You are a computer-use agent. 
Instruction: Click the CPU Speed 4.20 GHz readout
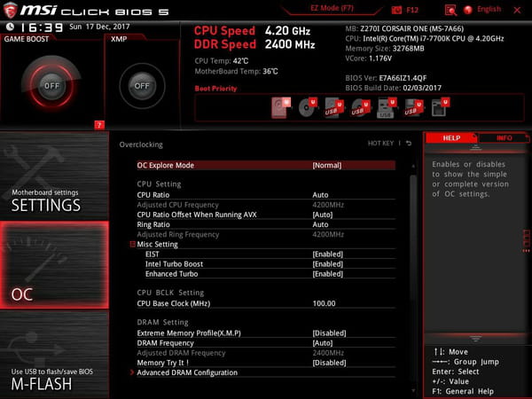(252, 31)
